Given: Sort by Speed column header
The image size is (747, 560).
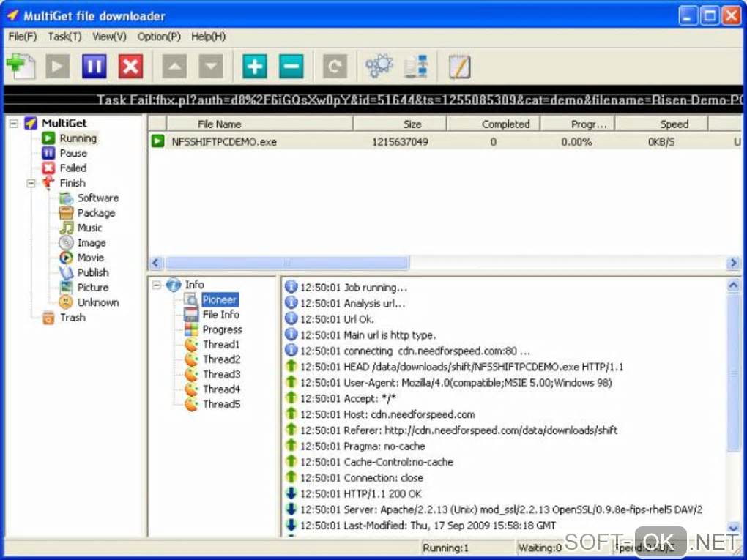Looking at the screenshot, I should point(662,124).
